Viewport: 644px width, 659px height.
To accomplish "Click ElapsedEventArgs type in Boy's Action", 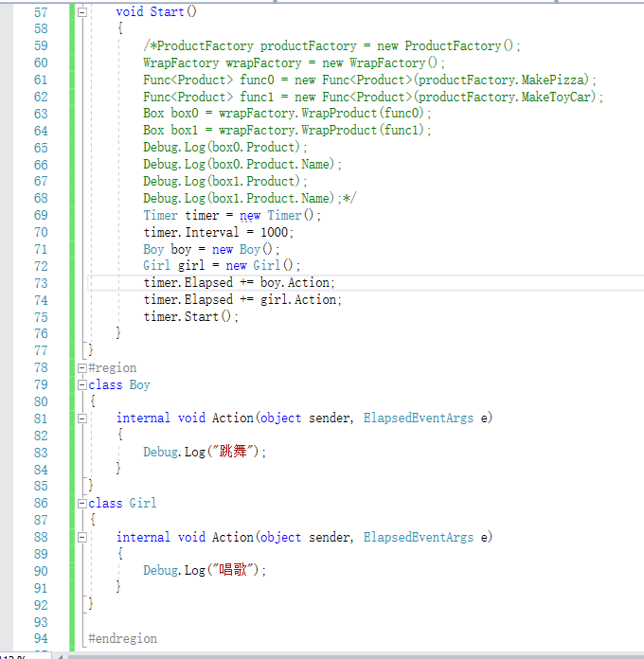I will tap(419, 419).
